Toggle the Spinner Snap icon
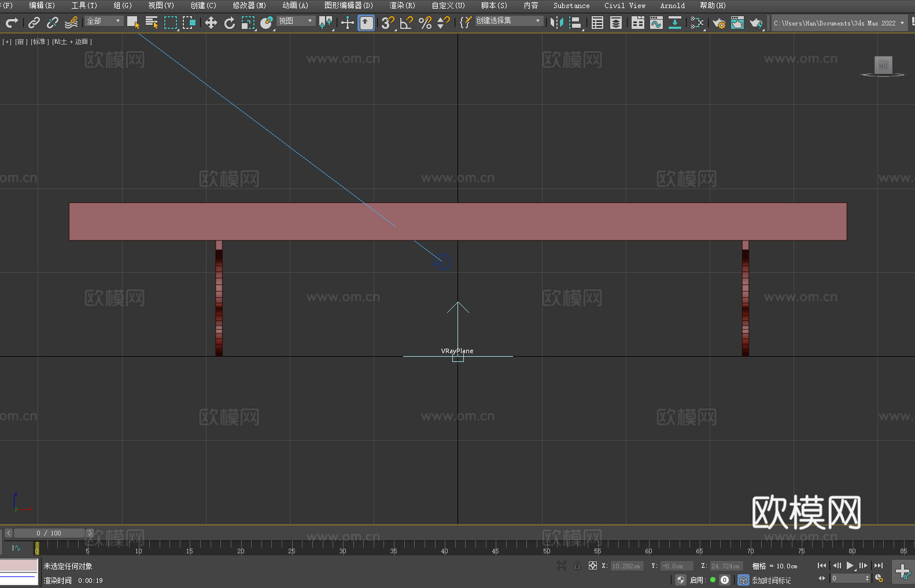The image size is (915, 588). pyautogui.click(x=443, y=23)
